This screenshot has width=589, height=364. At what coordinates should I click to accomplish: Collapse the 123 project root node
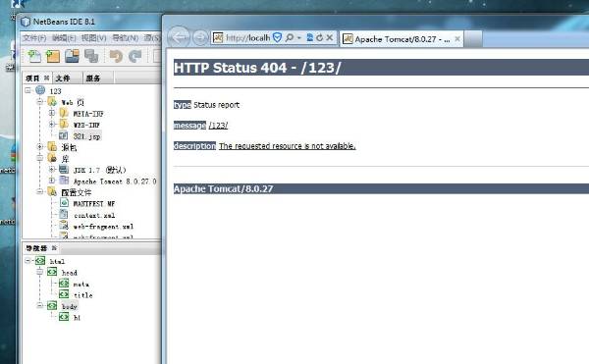[27, 90]
